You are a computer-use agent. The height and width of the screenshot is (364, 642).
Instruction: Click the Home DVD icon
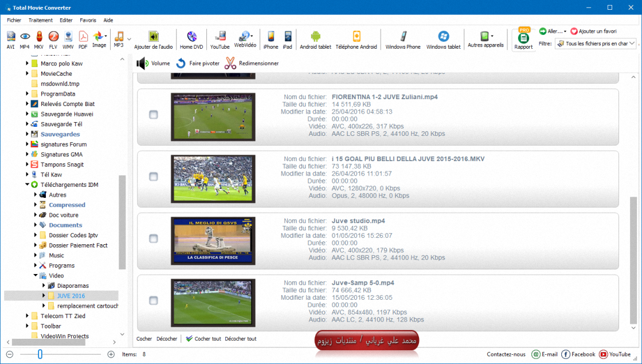point(191,39)
